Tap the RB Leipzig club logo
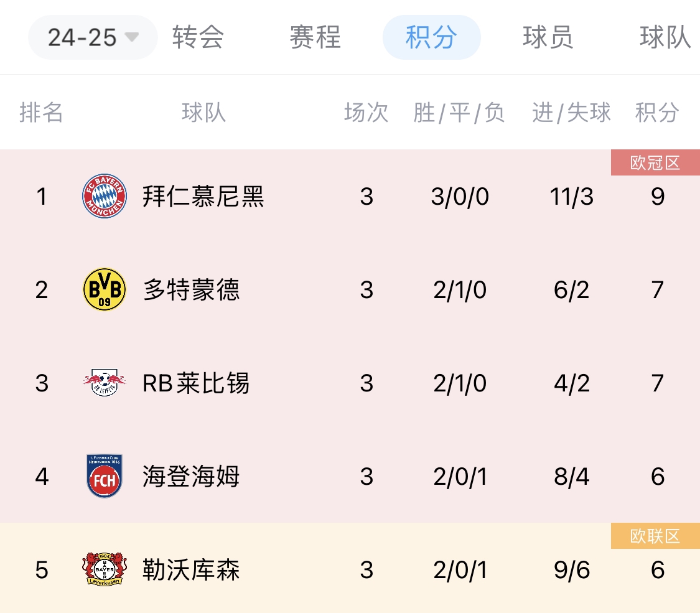The image size is (700, 613). (105, 383)
